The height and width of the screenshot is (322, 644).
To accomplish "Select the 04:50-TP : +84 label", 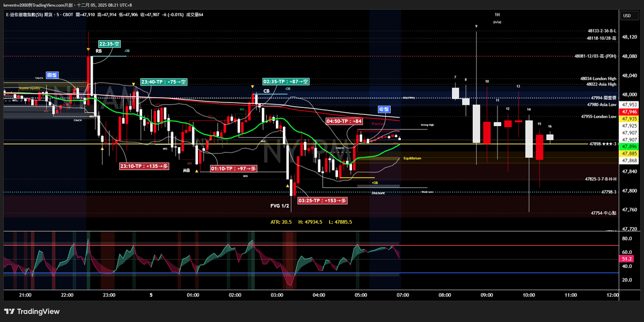I will point(345,121).
